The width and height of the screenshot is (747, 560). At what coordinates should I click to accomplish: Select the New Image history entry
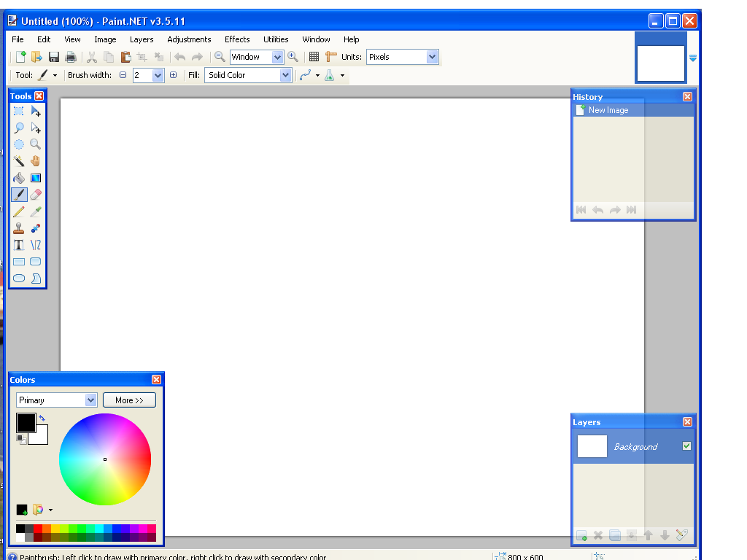(608, 110)
